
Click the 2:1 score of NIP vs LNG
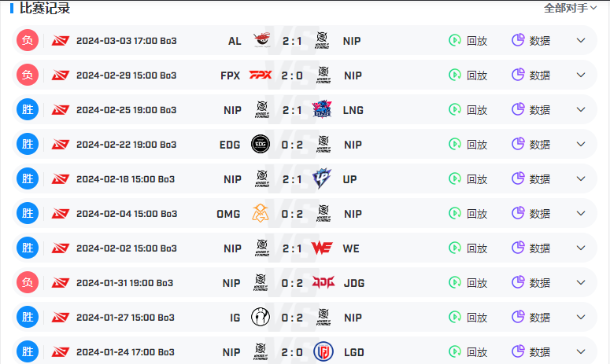(x=292, y=110)
